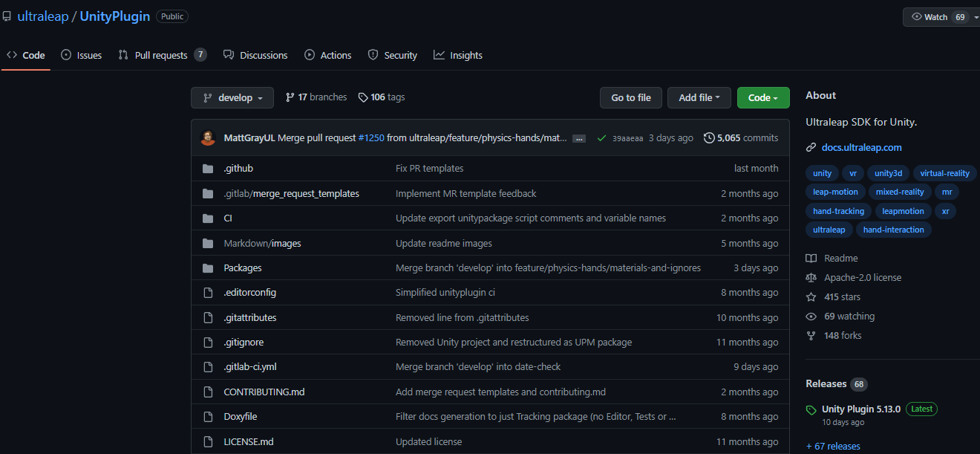Open 'Updated license' commit message
The image size is (980, 454).
(428, 441)
